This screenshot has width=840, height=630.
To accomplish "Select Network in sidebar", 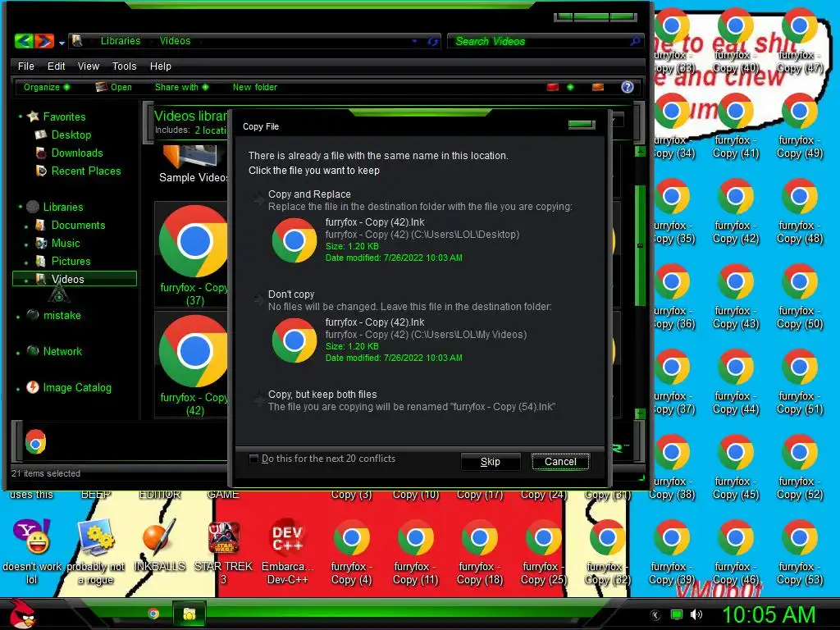I will pos(54,351).
